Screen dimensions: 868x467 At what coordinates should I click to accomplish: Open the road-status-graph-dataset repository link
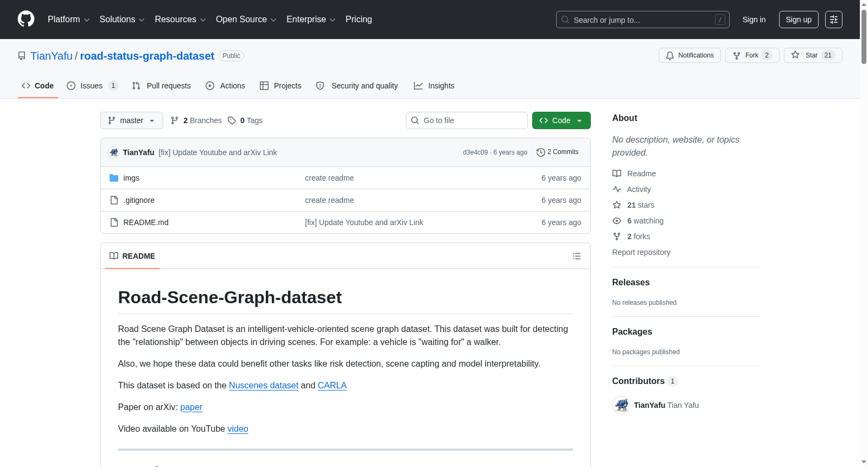click(147, 56)
